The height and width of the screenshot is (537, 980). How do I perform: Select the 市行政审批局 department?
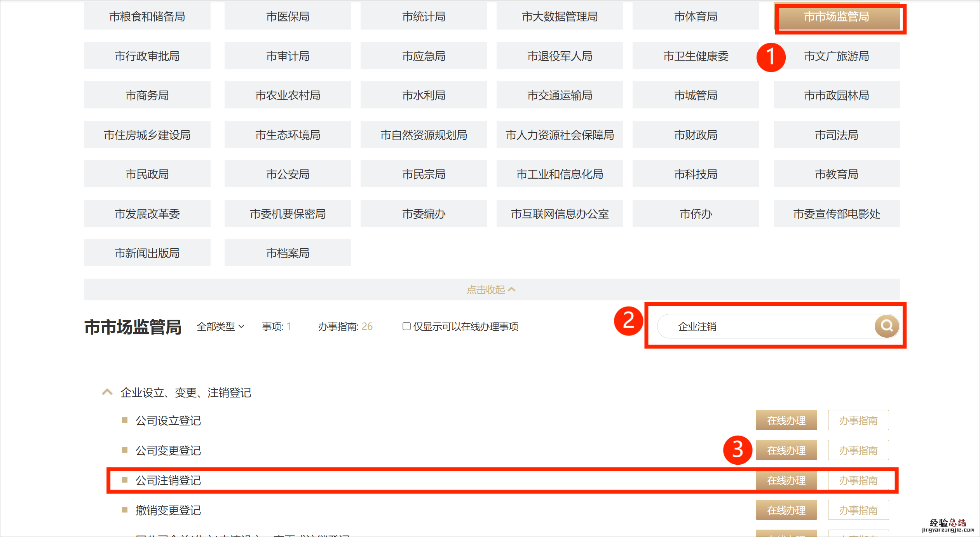tap(147, 56)
